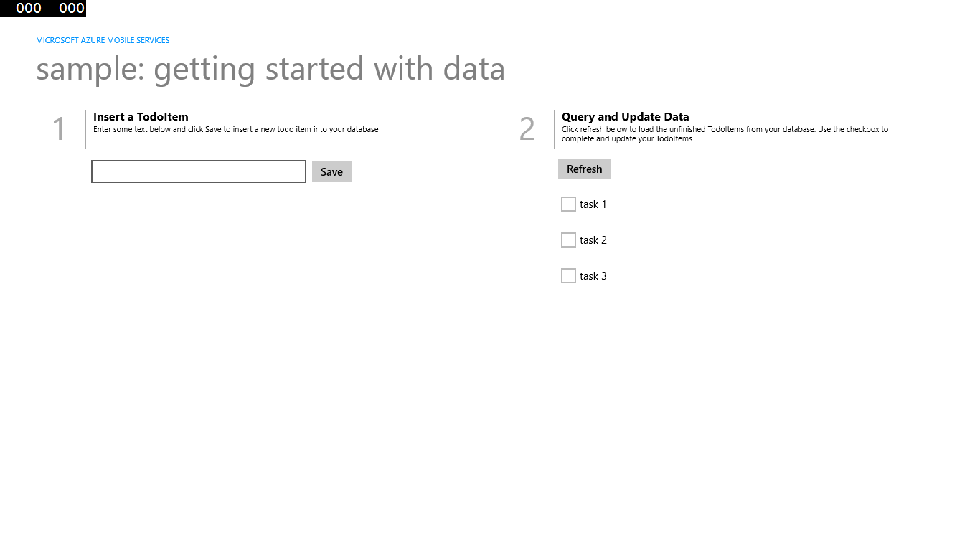
Task: Select the 'task 3' label text
Action: (593, 276)
